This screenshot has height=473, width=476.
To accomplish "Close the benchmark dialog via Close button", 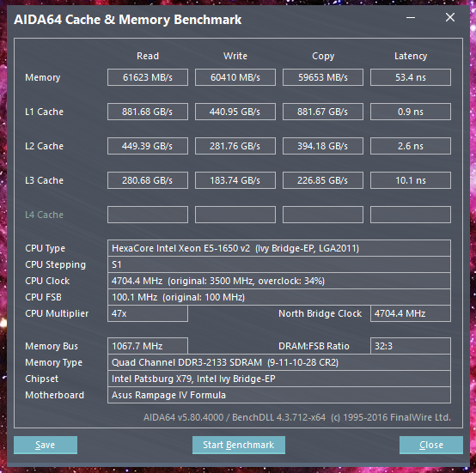I will click(x=431, y=445).
